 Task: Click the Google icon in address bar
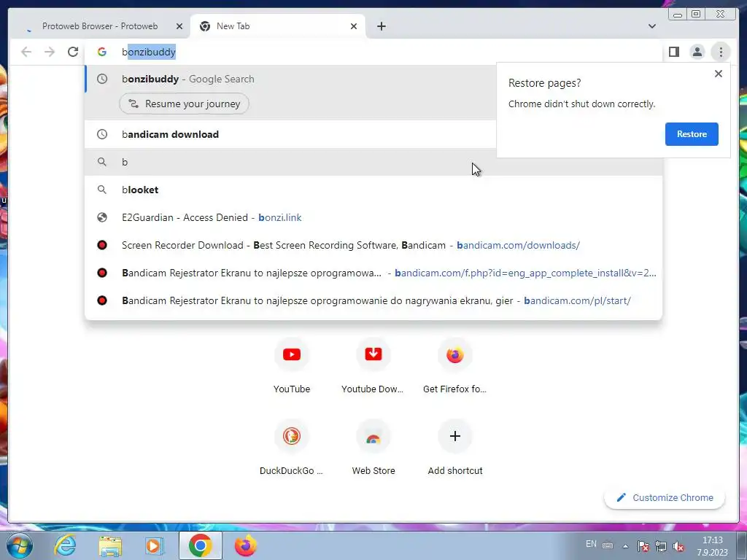(102, 52)
